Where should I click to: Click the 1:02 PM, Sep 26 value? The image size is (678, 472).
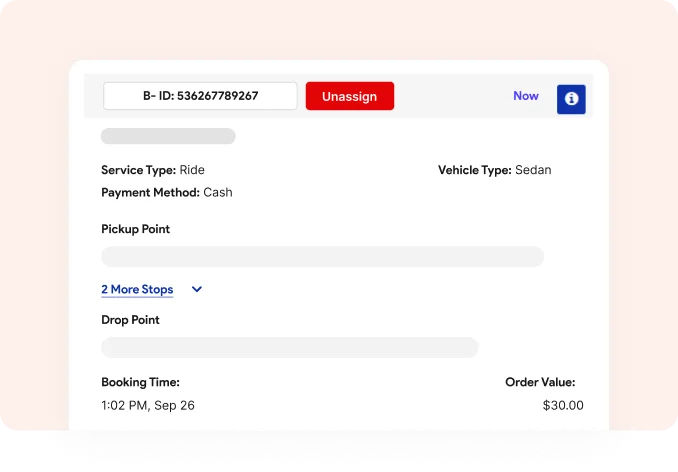point(148,405)
